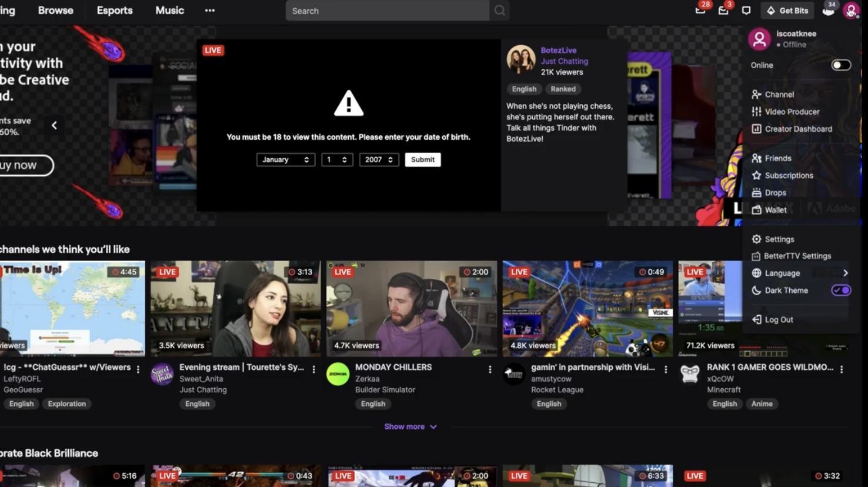The image size is (868, 487).
Task: Select Creator Dashboard menu entry
Action: (799, 129)
